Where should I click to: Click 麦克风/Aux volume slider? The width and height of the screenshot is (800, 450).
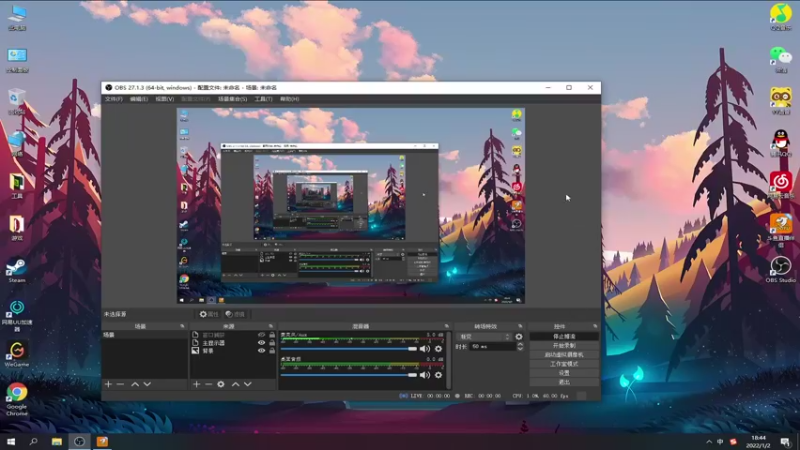(348, 349)
